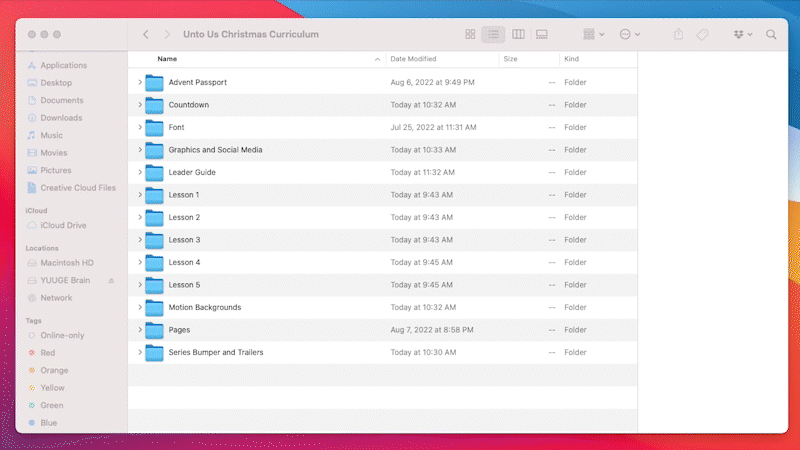Click the Search magnifier icon
Viewport: 800px width, 450px height.
[771, 34]
